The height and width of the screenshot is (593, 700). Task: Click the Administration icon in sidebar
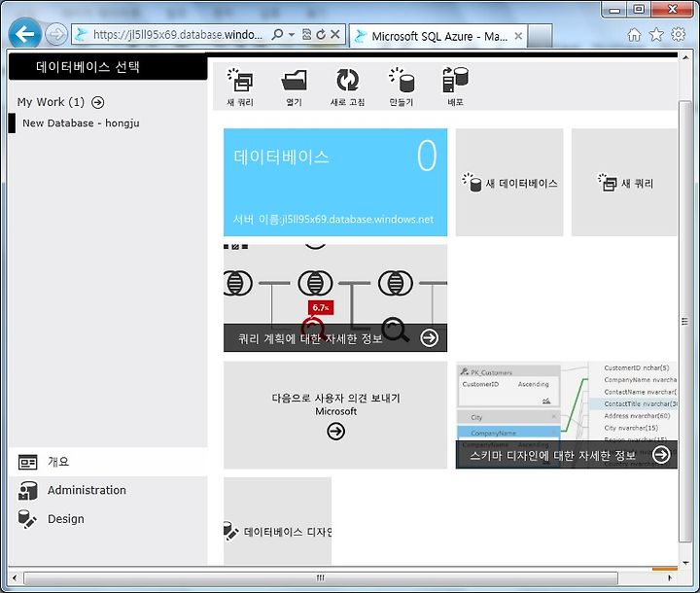pos(27,491)
